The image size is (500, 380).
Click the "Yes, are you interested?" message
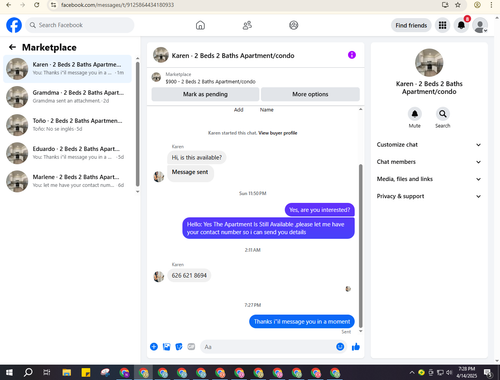click(320, 210)
